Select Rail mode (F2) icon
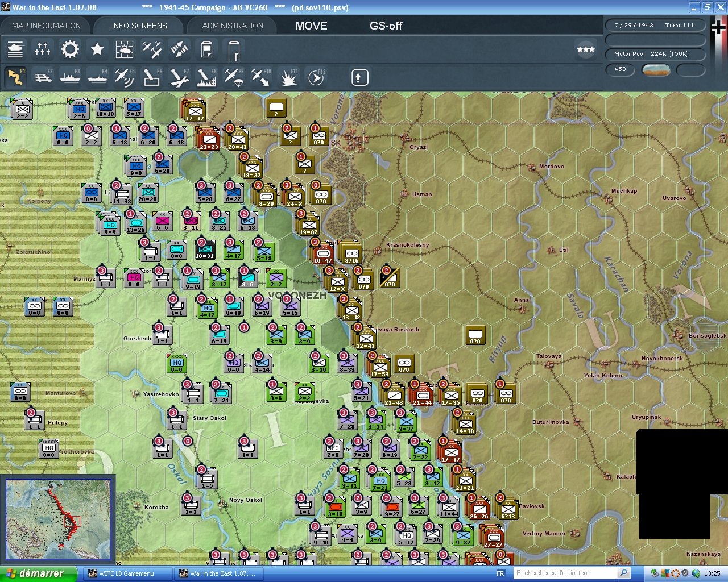728x582 pixels. pyautogui.click(x=43, y=77)
